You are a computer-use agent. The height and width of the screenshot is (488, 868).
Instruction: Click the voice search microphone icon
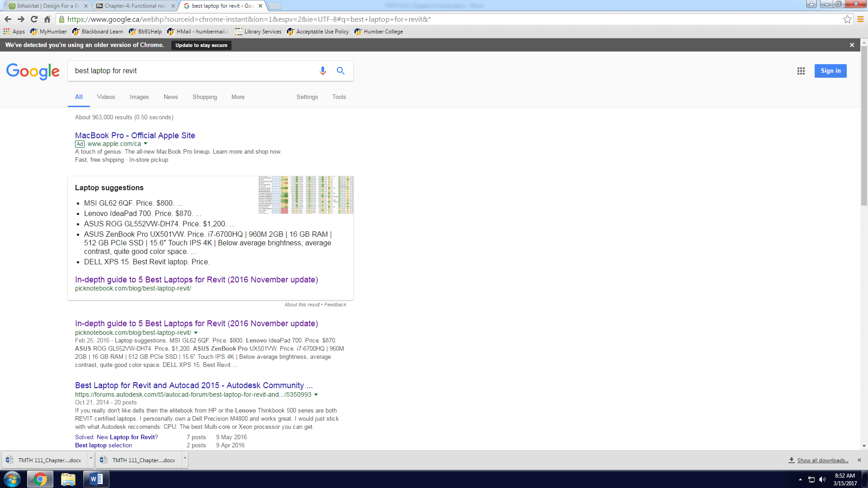(x=322, y=71)
